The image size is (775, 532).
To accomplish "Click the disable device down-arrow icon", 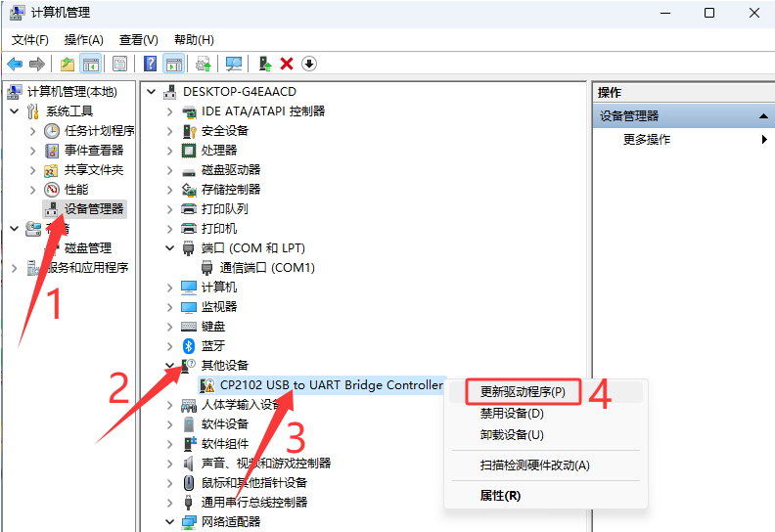I will [x=309, y=64].
